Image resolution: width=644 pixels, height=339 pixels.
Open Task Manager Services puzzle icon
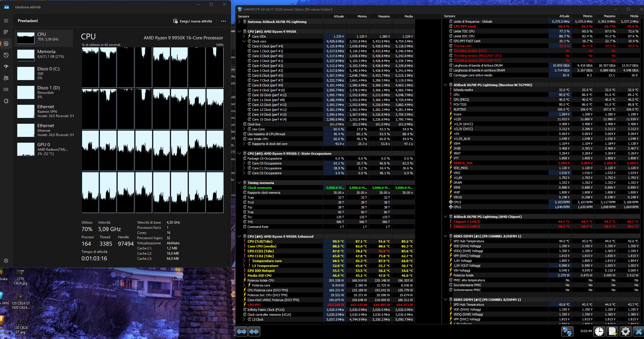pos(6,101)
